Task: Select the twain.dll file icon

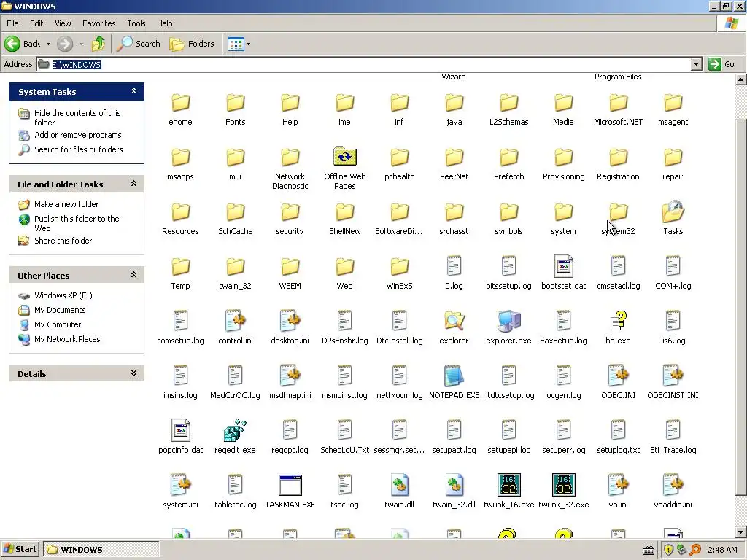Action: coord(399,485)
